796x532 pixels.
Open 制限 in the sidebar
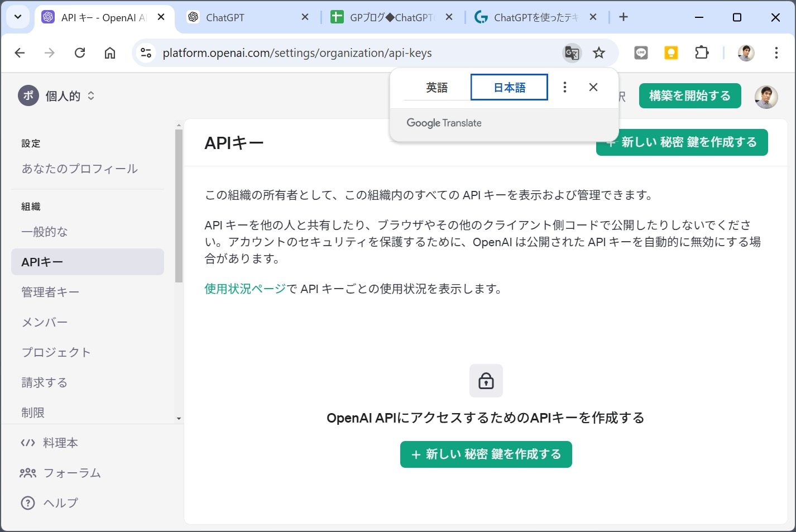coord(33,413)
